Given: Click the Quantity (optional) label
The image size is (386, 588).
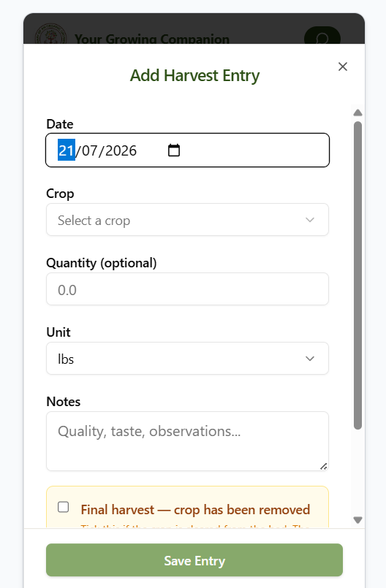Looking at the screenshot, I should click(102, 263).
